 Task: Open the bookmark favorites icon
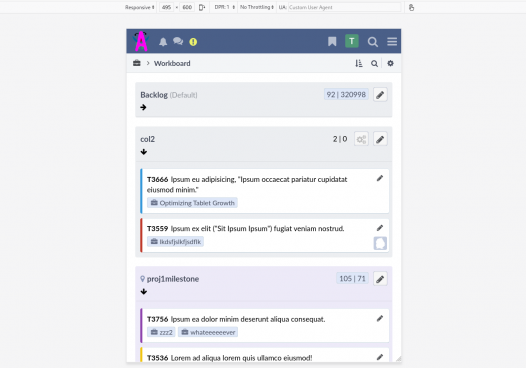332,42
